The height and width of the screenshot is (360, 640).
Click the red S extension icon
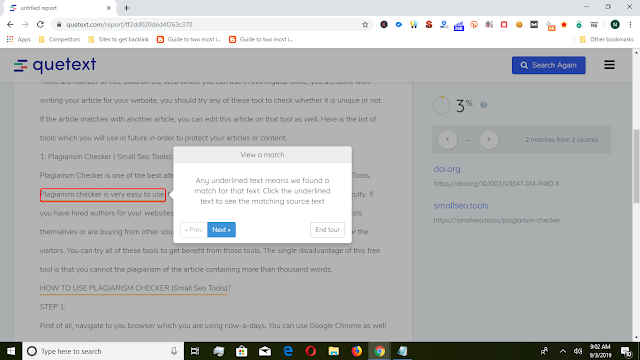tap(429, 24)
